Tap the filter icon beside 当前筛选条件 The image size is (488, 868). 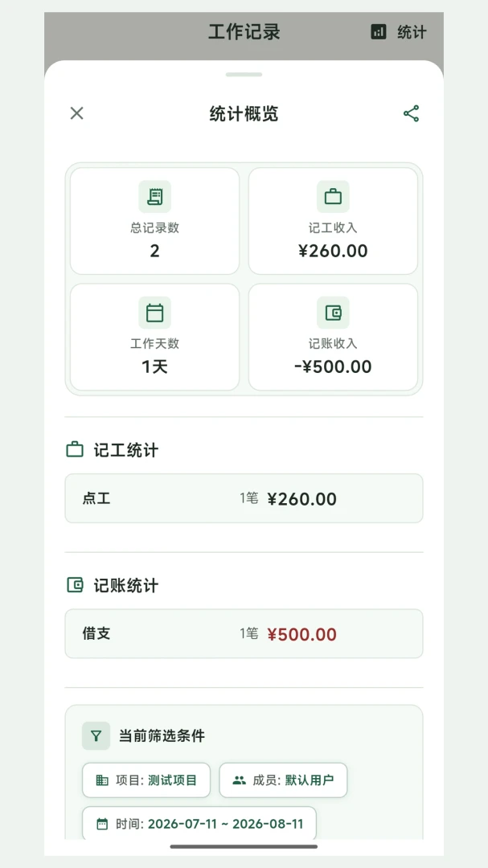coord(96,735)
